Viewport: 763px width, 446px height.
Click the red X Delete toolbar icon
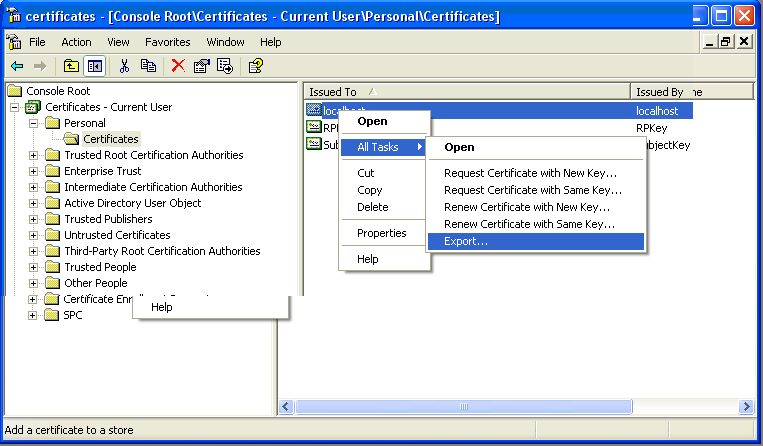(178, 66)
